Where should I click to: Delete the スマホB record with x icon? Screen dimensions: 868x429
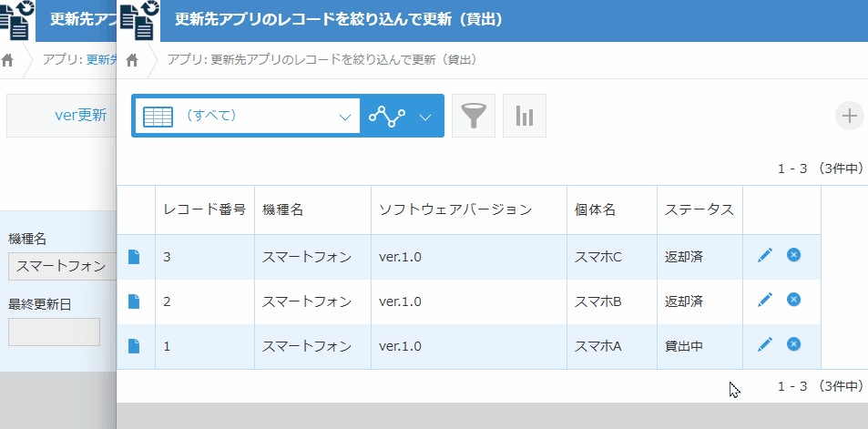pos(794,300)
